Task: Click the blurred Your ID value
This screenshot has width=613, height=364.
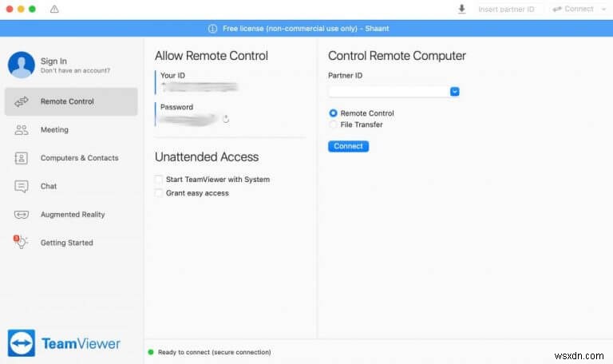Action: coord(200,87)
